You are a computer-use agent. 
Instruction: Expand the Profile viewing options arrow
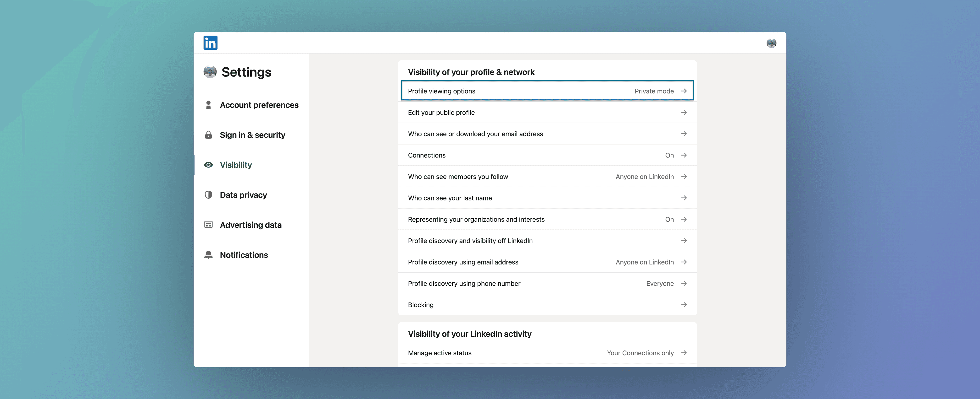[x=684, y=91]
